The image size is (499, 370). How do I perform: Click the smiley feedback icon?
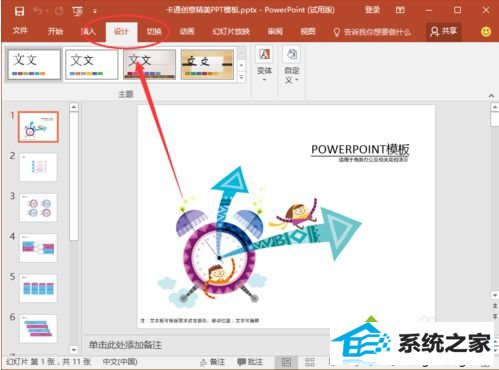pos(486,32)
